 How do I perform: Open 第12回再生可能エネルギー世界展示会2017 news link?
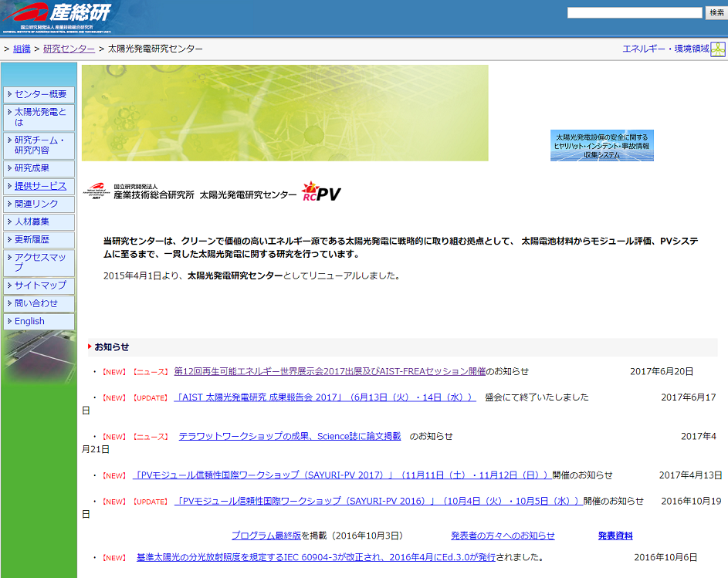(x=330, y=371)
